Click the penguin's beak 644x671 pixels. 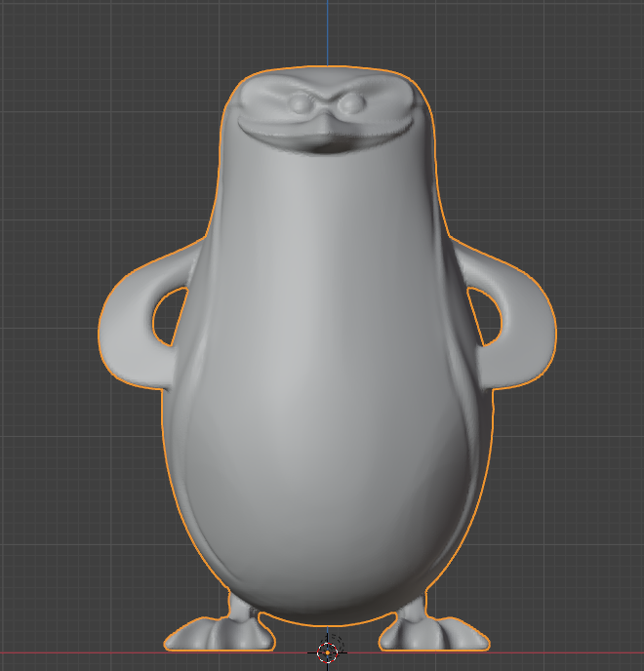tap(326, 133)
